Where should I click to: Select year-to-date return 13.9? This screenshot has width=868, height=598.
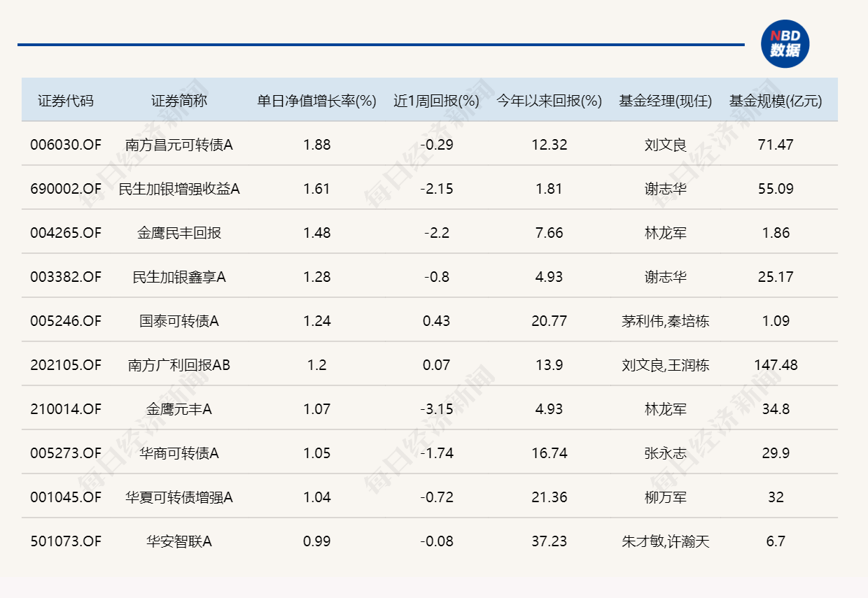[549, 365]
